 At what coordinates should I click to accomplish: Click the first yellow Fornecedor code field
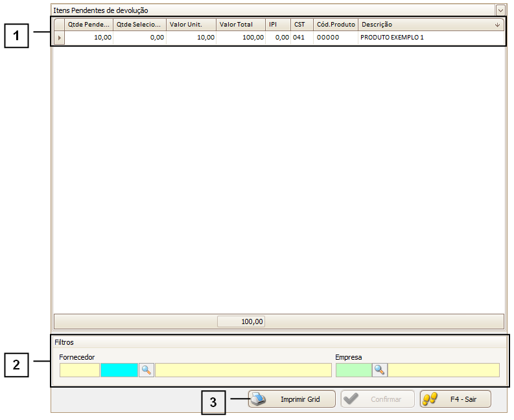pos(79,370)
